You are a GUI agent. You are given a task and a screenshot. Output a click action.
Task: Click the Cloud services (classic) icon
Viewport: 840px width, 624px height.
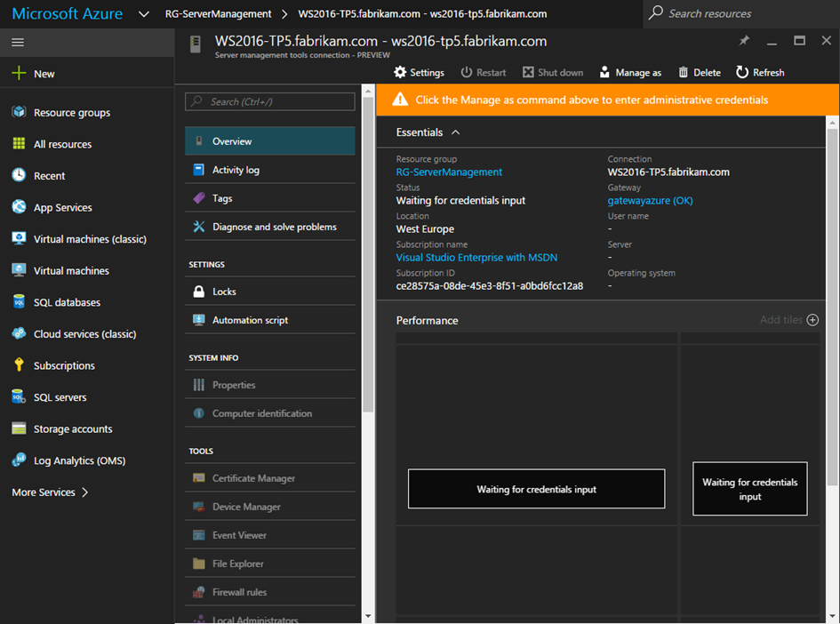[x=19, y=333]
